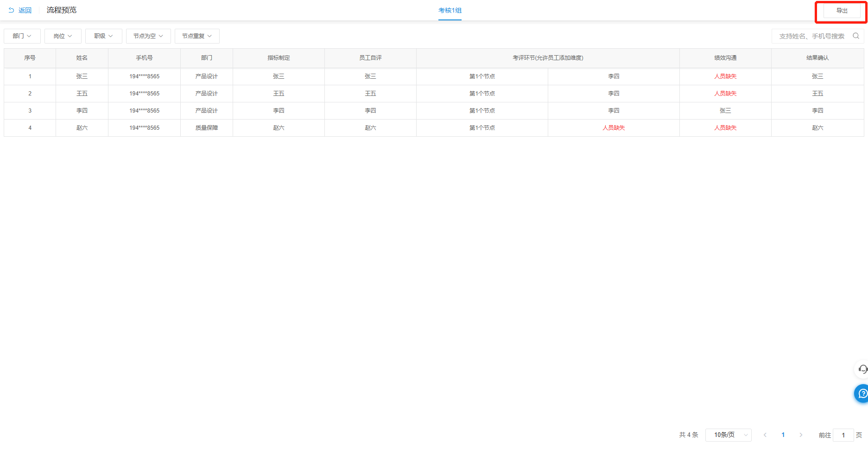This screenshot has width=868, height=449.
Task: Click 人员缺失 in 赵六's 考评环节 cell
Action: click(614, 128)
